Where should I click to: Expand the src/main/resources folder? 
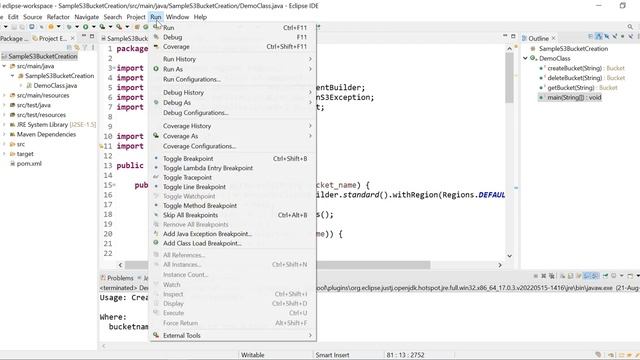4,96
